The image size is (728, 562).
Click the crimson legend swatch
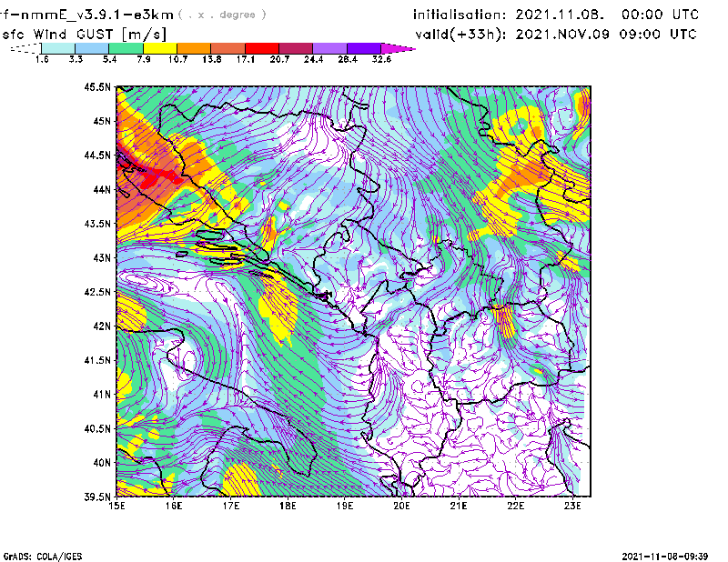point(297,48)
